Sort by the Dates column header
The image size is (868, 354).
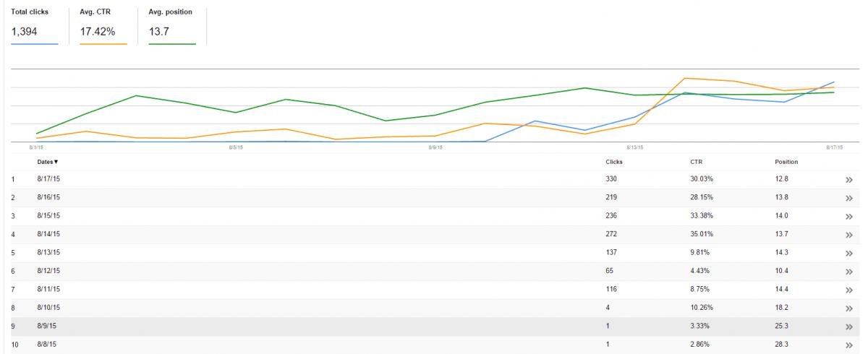[47, 162]
